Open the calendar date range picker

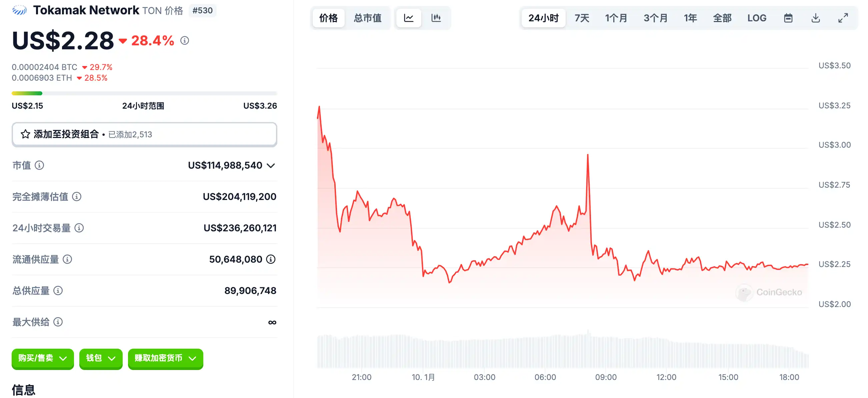coord(788,18)
